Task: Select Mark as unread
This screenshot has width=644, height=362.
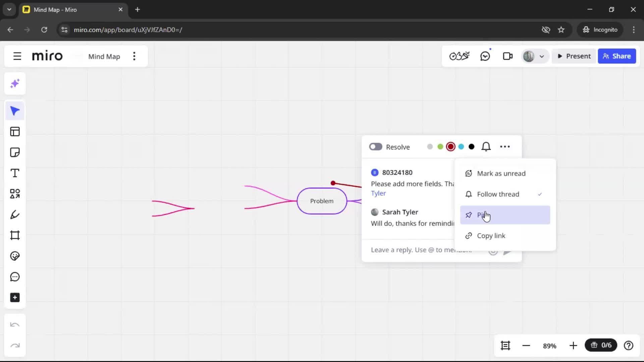Action: pos(505,174)
